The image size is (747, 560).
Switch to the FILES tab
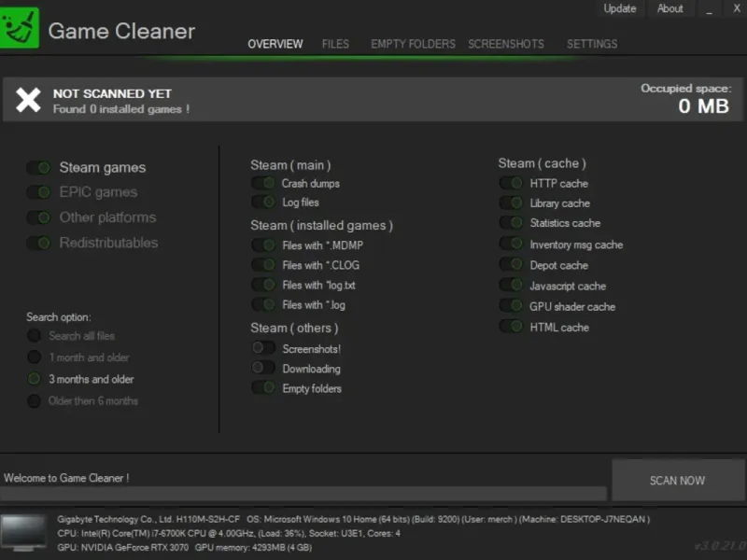(335, 44)
